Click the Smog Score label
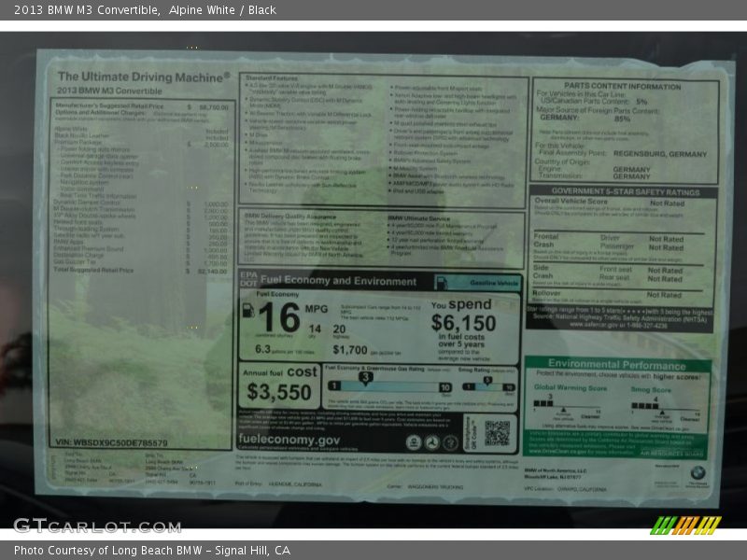 [651, 389]
